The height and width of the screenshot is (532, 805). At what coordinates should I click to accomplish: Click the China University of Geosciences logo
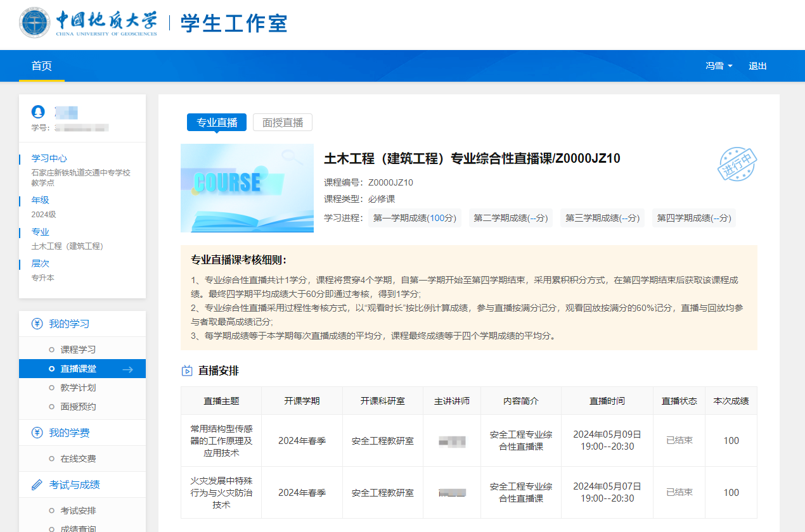[89, 23]
